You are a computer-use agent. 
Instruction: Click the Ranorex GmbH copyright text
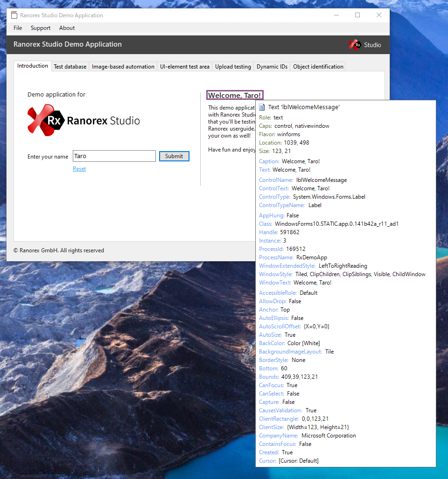tap(59, 250)
